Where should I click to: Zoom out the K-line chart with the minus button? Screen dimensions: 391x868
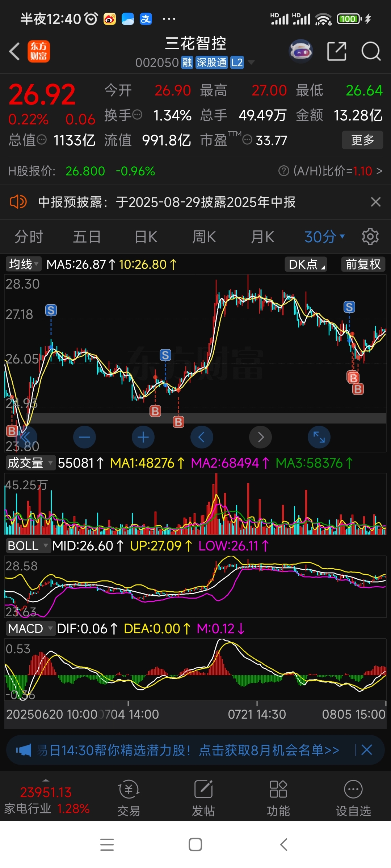[84, 437]
